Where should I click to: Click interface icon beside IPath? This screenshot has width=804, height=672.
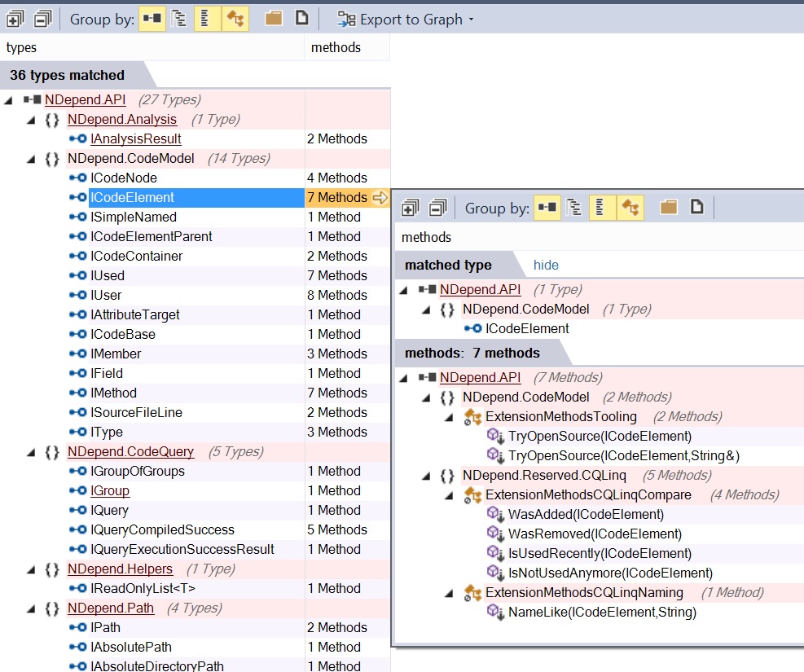[x=78, y=627]
